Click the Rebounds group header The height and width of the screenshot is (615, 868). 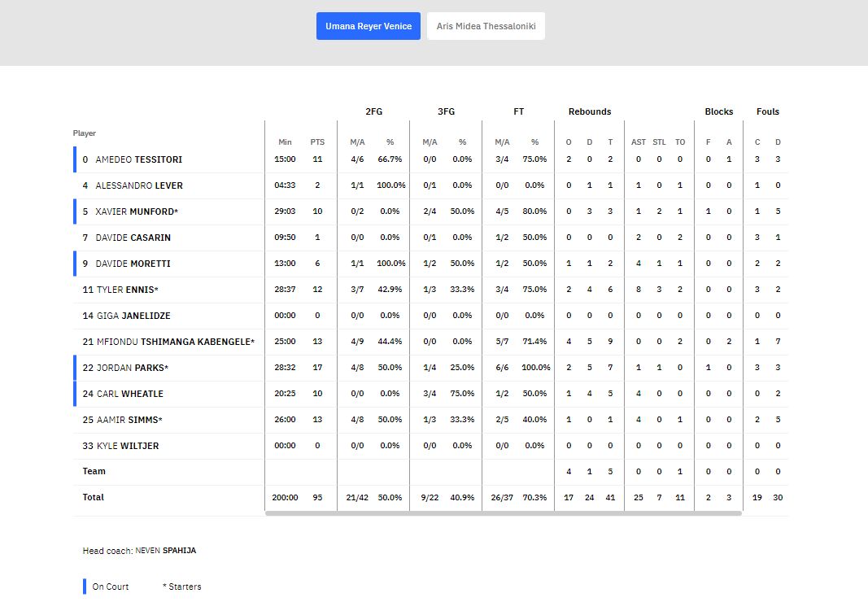[x=589, y=111]
